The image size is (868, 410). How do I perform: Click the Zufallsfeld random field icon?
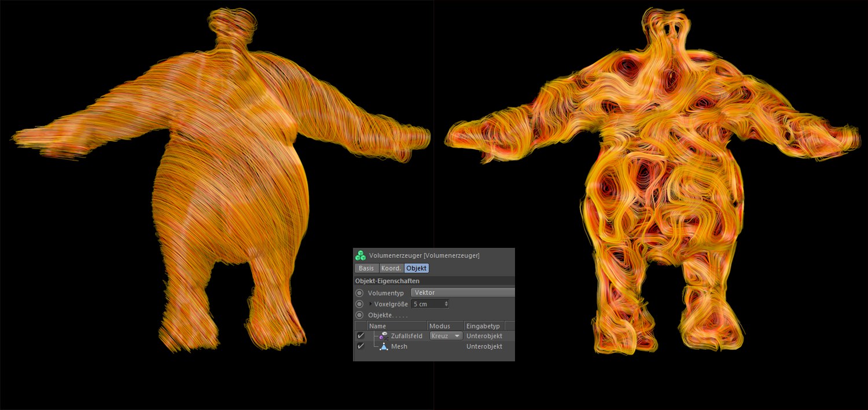383,336
